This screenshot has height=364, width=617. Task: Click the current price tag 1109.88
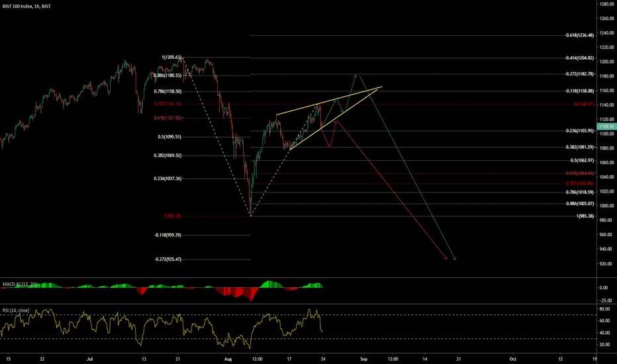[x=606, y=126]
